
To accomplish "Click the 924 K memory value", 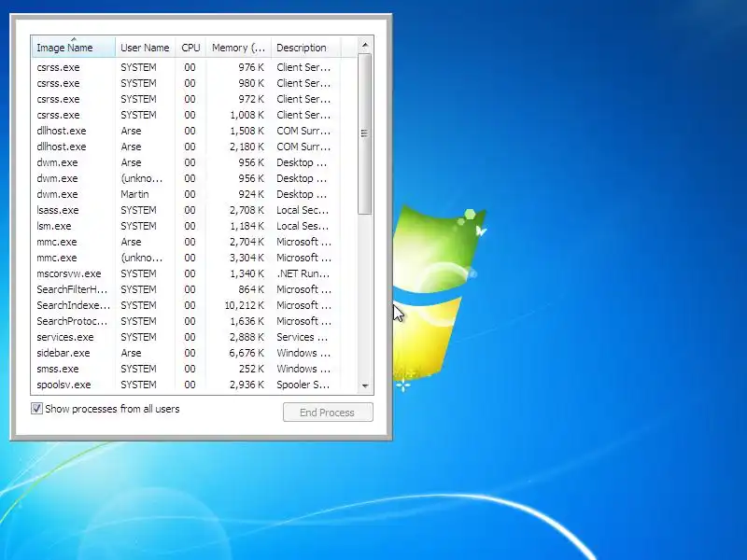I will click(251, 194).
